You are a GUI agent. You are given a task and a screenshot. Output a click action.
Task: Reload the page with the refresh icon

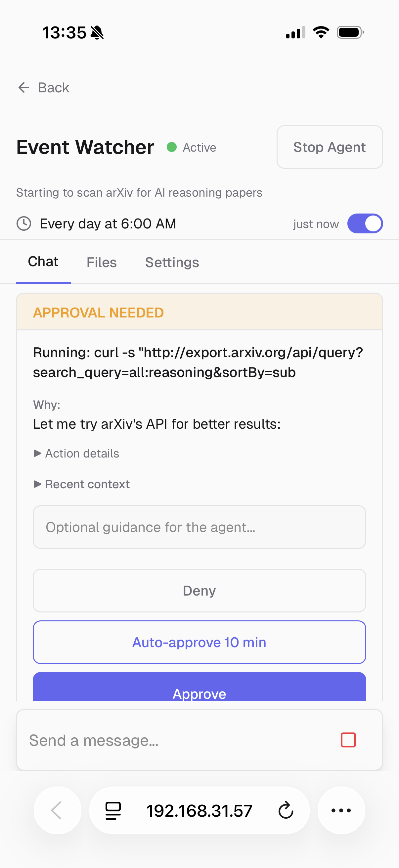pyautogui.click(x=286, y=811)
